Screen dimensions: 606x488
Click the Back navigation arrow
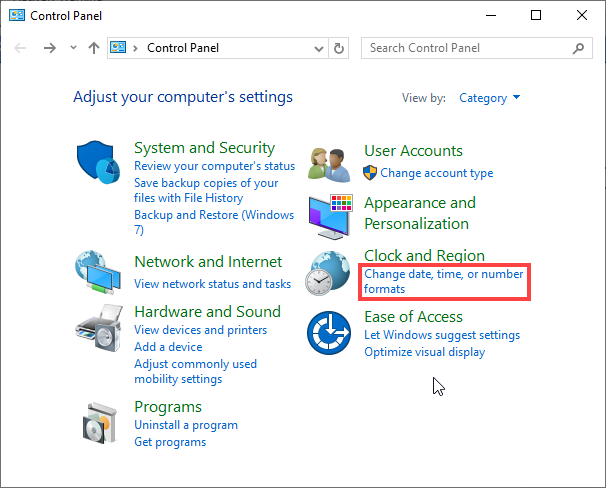pyautogui.click(x=22, y=48)
